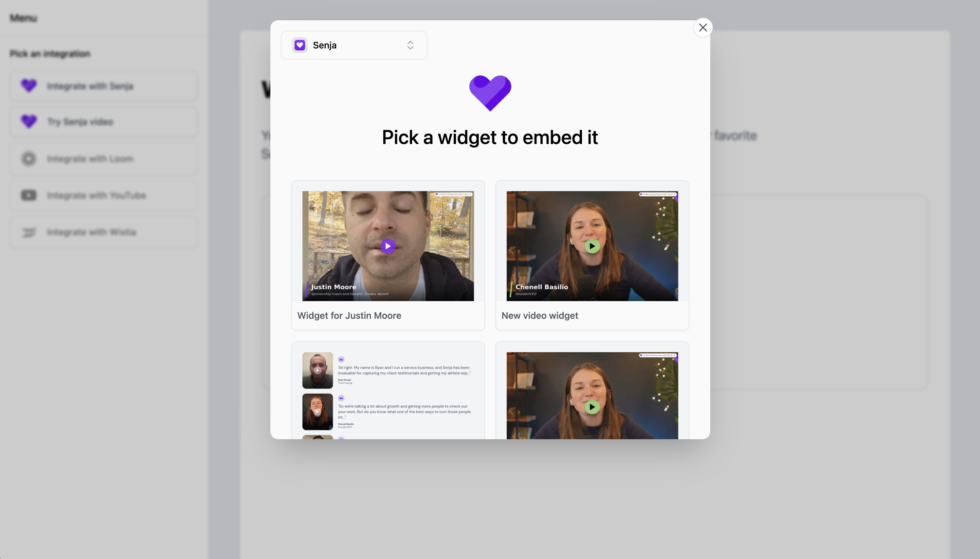The width and height of the screenshot is (980, 559).
Task: Click the heart icon beside Integrate with Senja
Action: pyautogui.click(x=29, y=86)
